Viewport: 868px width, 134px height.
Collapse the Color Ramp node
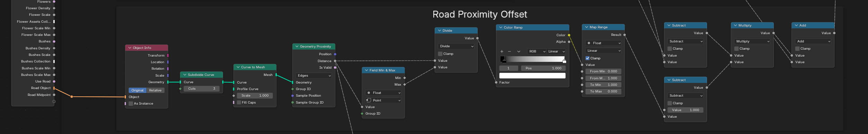point(501,28)
